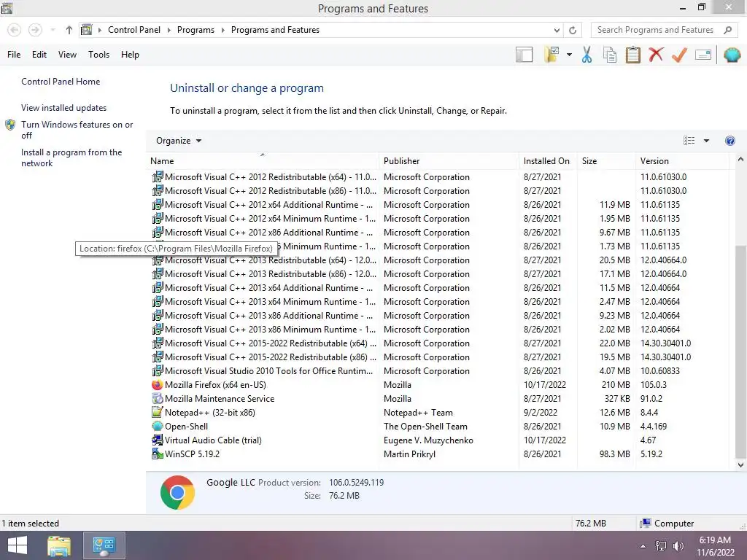Click the Back navigation arrow
This screenshot has height=560, width=747.
[x=15, y=30]
